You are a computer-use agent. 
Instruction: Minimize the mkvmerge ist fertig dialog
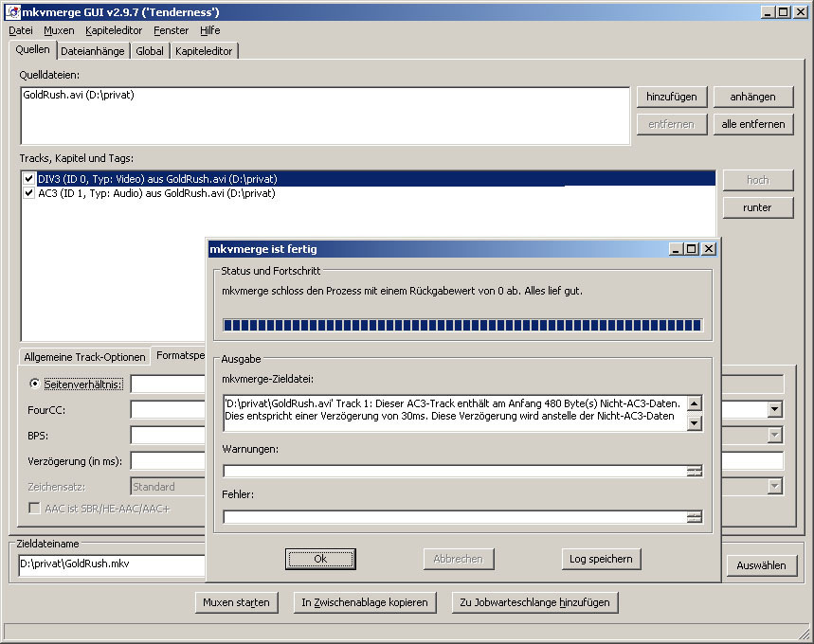click(676, 249)
